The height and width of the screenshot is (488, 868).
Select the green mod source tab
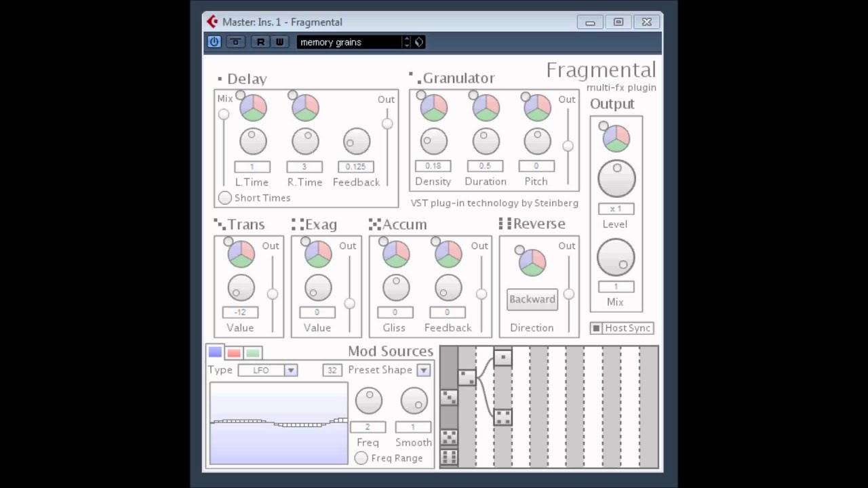tap(253, 353)
